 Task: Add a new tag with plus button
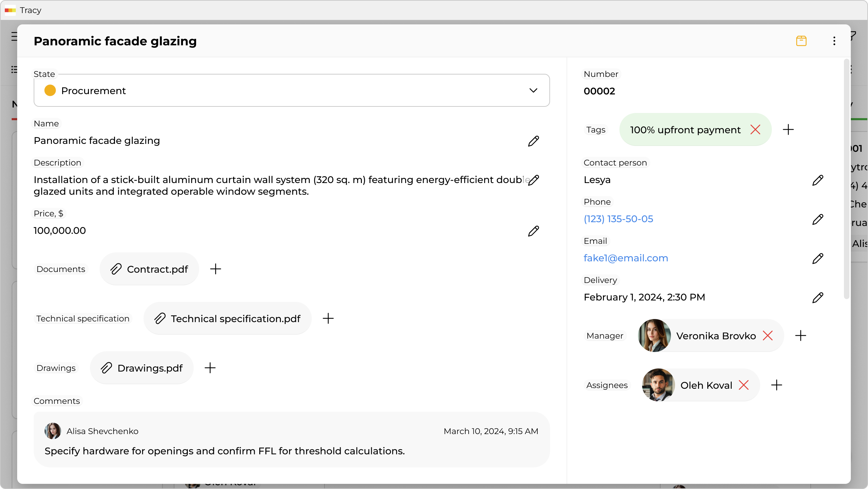click(788, 130)
